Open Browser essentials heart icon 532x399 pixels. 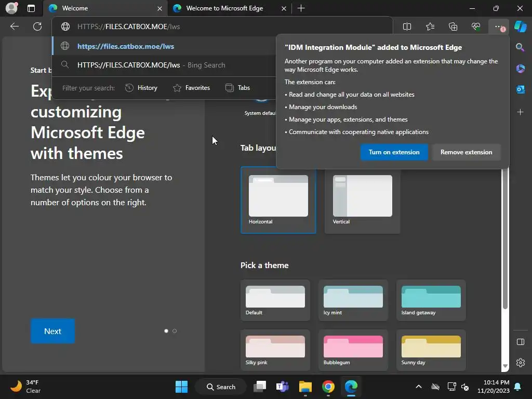[x=476, y=26]
